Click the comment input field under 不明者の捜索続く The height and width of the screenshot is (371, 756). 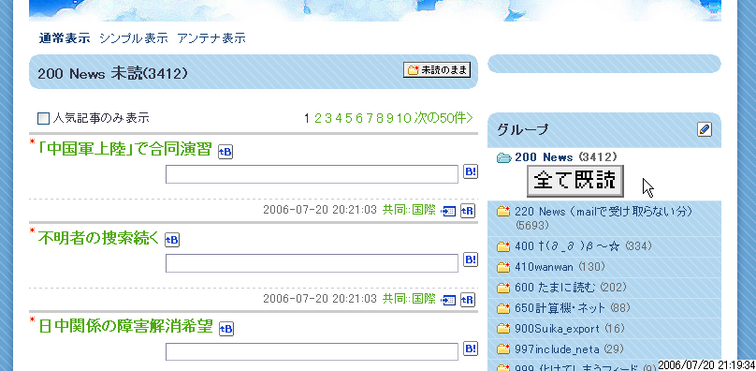click(x=311, y=263)
